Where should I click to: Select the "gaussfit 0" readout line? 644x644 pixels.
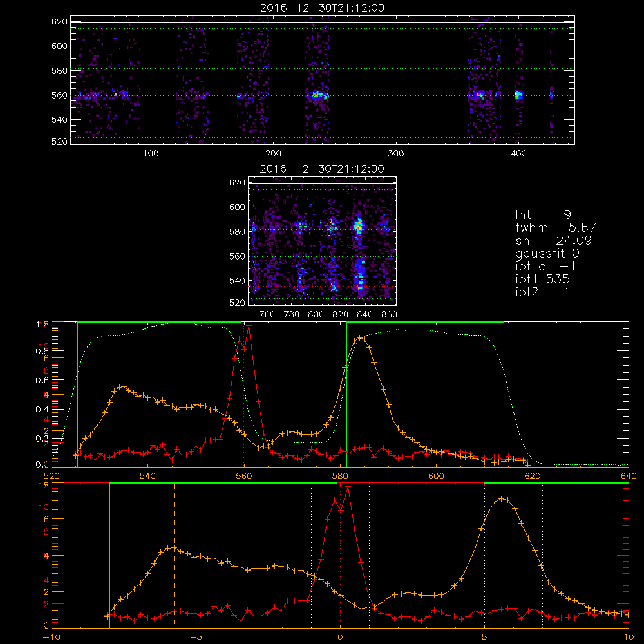coord(547,253)
